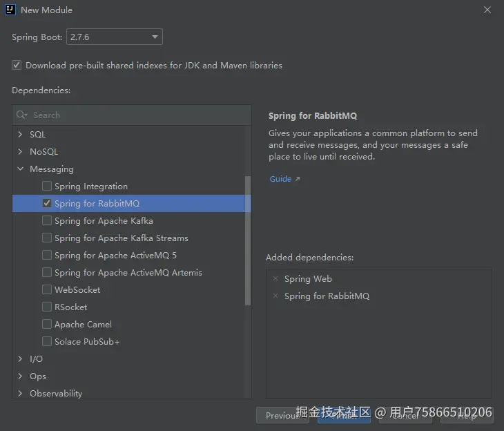Check Spring Integration dependency
This screenshot has width=504, height=431.
click(47, 186)
